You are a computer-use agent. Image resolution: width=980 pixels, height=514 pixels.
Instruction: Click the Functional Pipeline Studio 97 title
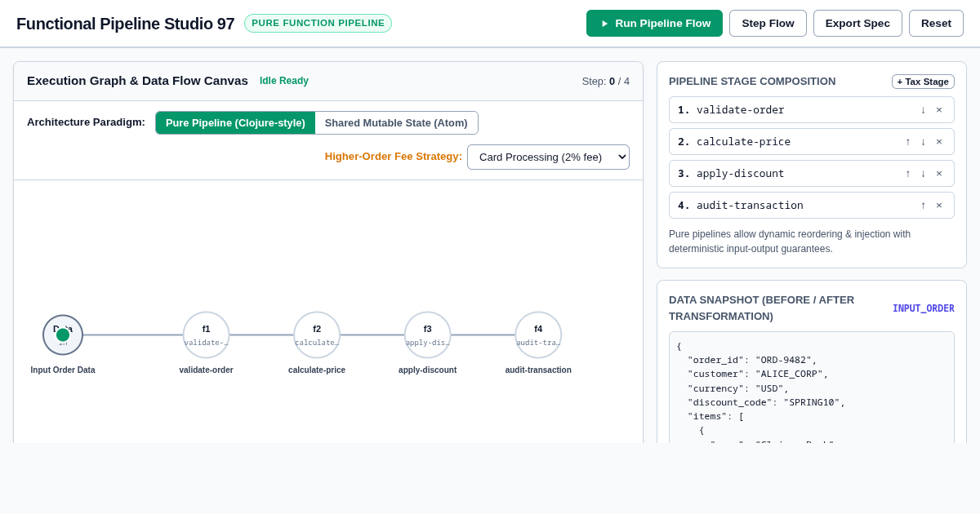[125, 24]
